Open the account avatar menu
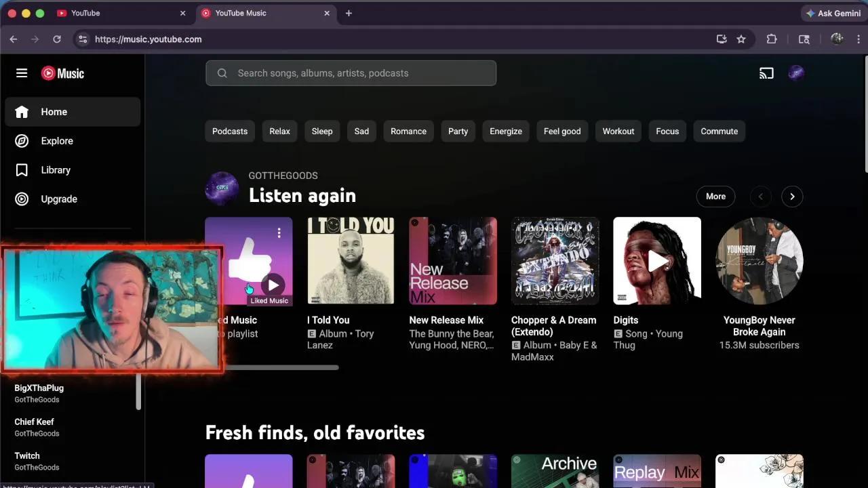The height and width of the screenshot is (488, 868). 796,73
